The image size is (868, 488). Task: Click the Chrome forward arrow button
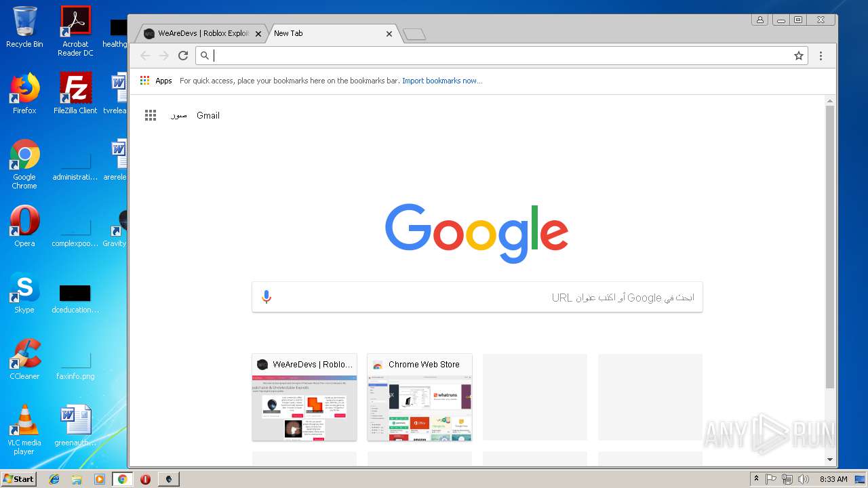point(163,56)
